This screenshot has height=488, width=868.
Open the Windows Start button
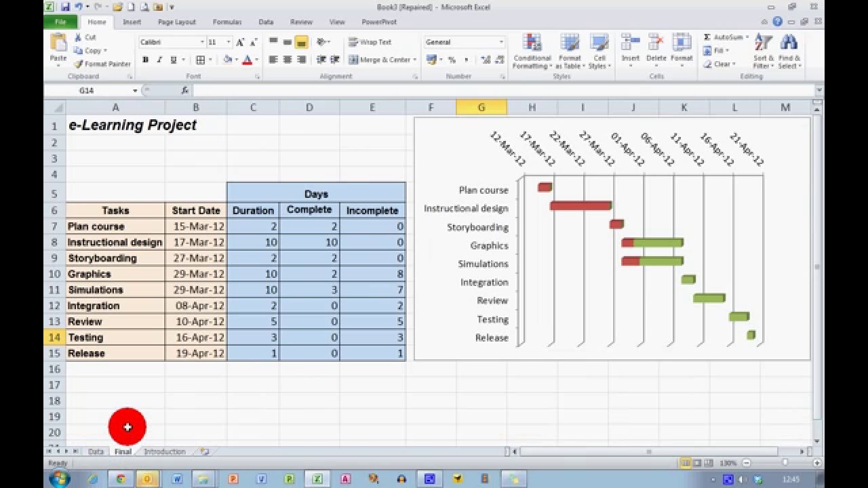[59, 479]
